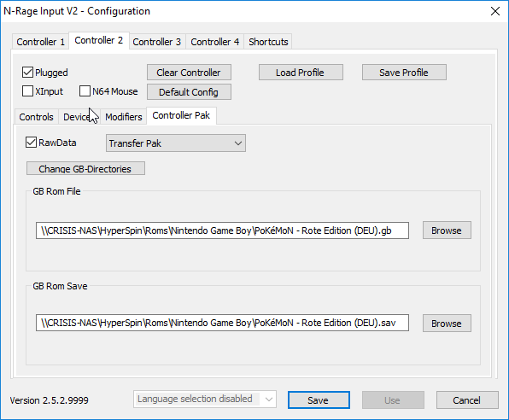Screen dimensions: 509x420
Task: Click the Change GB-Directories button
Action: [85, 168]
